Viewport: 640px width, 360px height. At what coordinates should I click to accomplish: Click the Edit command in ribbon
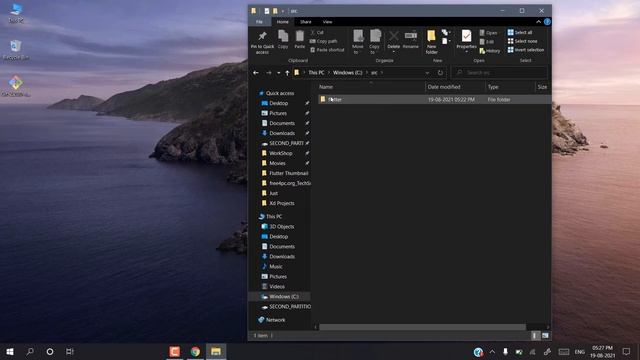pos(487,42)
